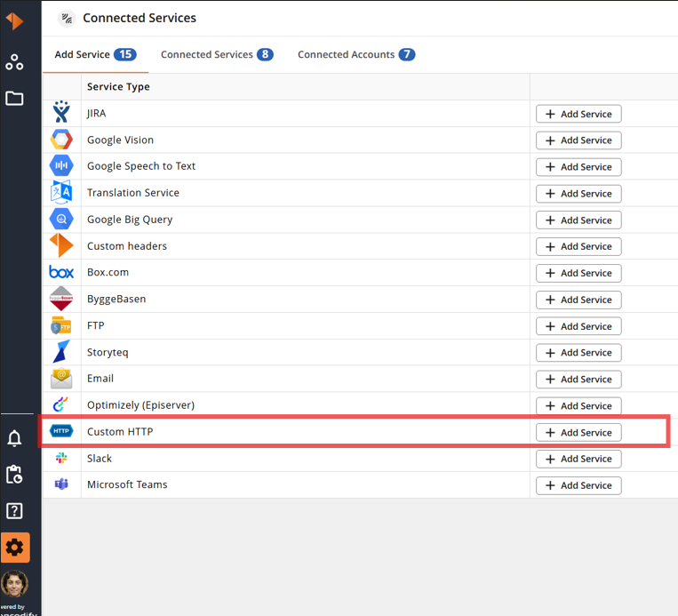
Task: Add the JIRA service
Action: (x=578, y=114)
